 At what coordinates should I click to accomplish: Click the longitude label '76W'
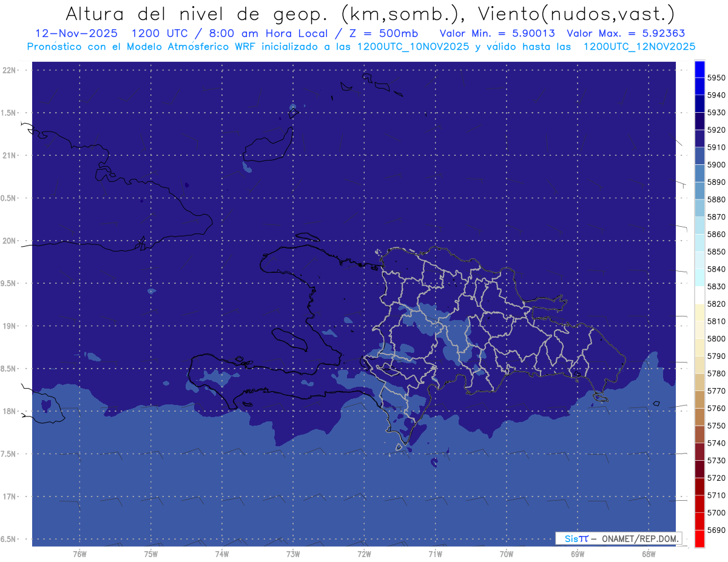79,554
